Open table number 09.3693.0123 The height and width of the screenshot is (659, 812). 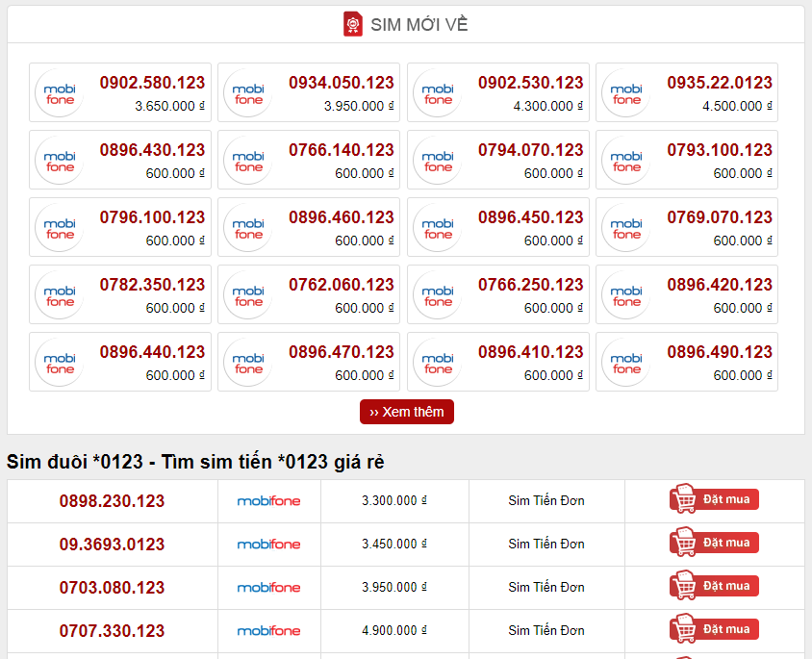[x=112, y=545]
